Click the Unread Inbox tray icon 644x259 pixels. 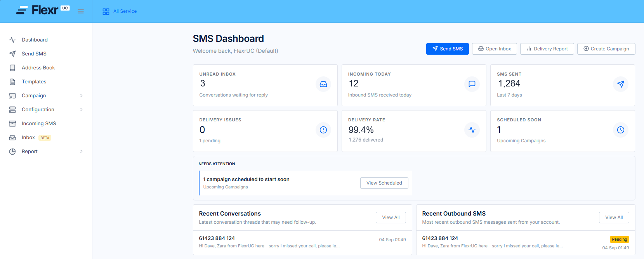pos(323,84)
